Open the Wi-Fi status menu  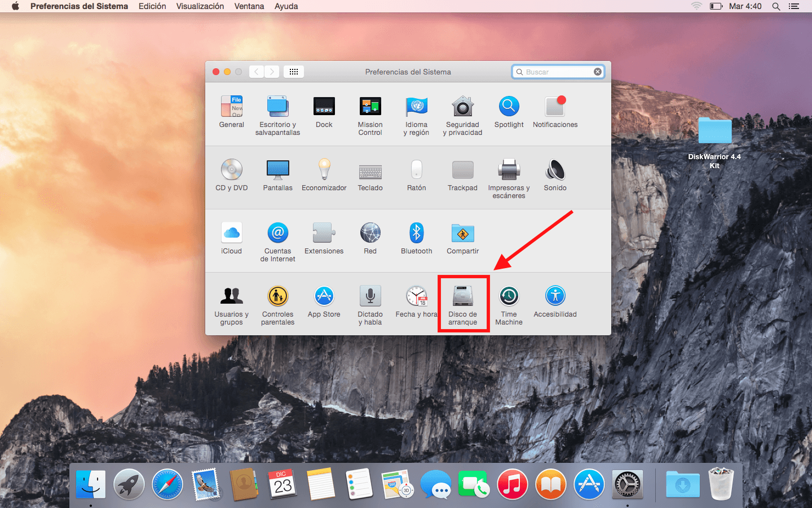pos(696,6)
